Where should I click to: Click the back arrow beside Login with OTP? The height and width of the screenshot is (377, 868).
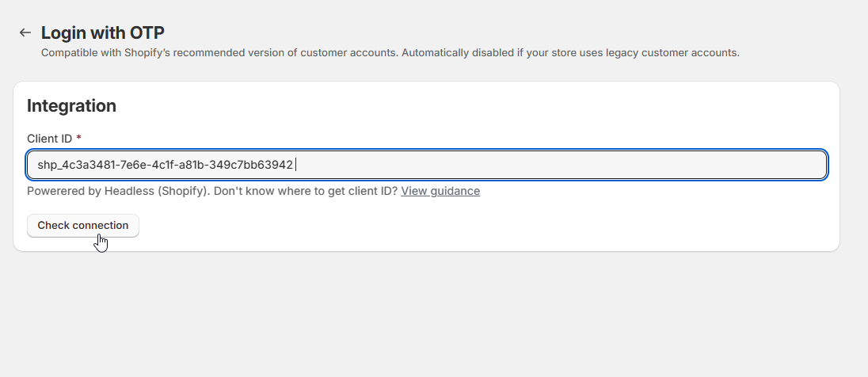click(25, 32)
